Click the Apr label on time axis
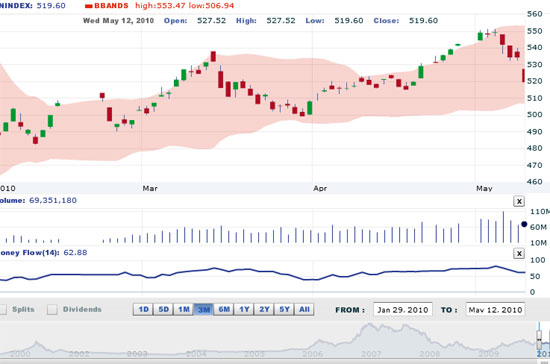The height and width of the screenshot is (364, 550). 320,188
